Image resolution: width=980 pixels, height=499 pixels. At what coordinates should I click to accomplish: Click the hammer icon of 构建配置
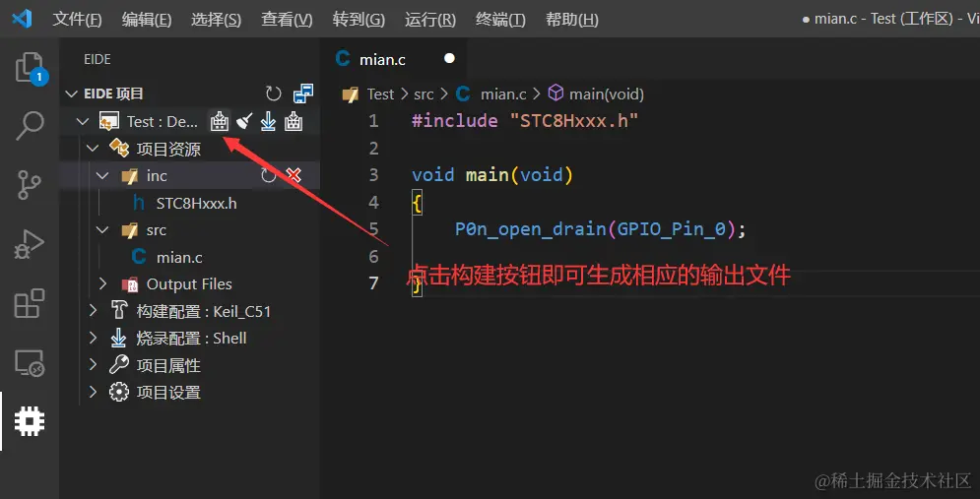pyautogui.click(x=119, y=311)
